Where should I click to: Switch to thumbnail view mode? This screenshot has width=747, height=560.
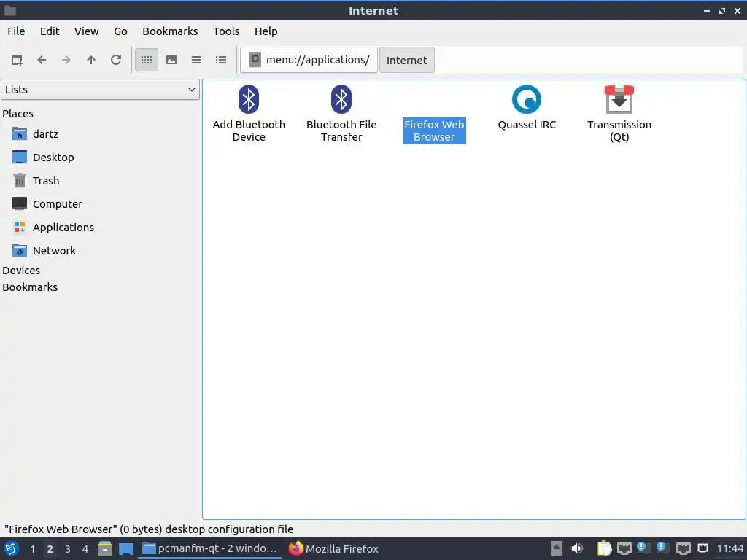tap(171, 60)
